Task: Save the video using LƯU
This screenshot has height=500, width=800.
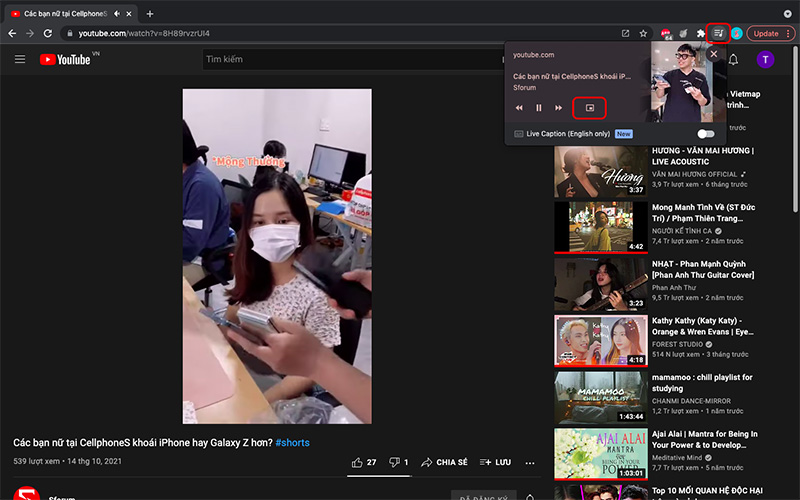Action: pyautogui.click(x=495, y=462)
